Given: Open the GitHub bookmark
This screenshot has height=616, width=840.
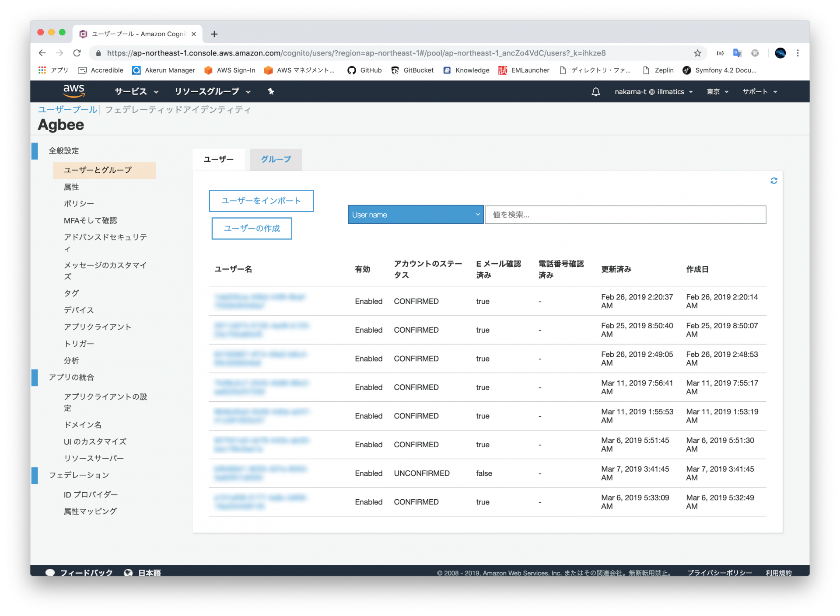Looking at the screenshot, I should 364,70.
